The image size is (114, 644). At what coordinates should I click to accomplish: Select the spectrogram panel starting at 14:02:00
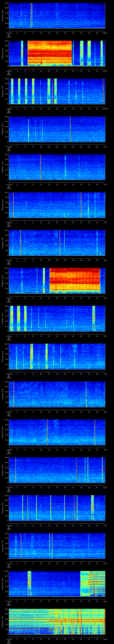pos(57,205)
